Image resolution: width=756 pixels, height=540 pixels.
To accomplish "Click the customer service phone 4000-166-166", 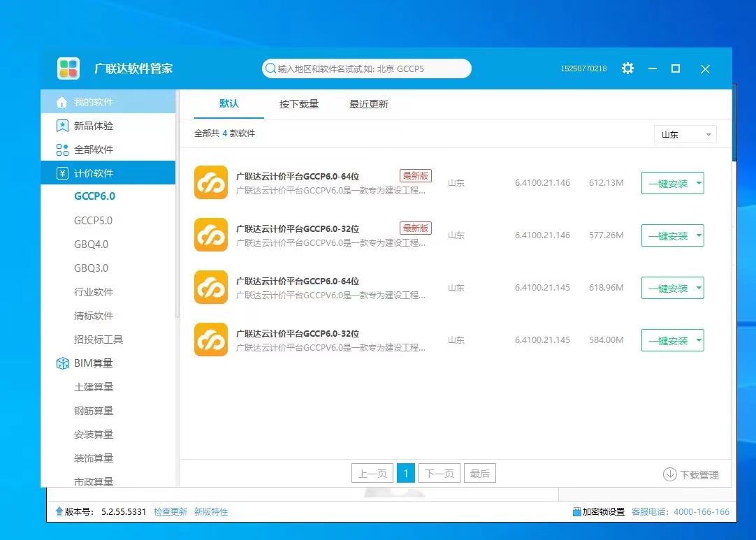I will [x=702, y=511].
